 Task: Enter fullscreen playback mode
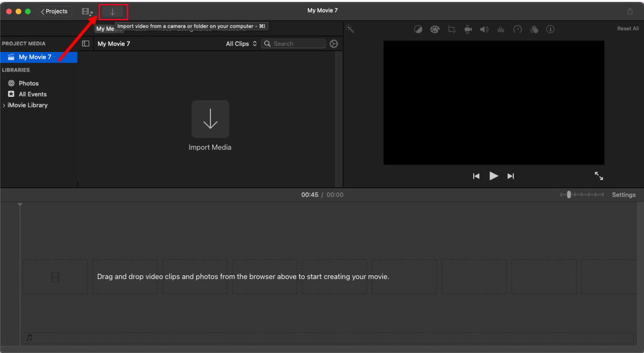tap(599, 176)
